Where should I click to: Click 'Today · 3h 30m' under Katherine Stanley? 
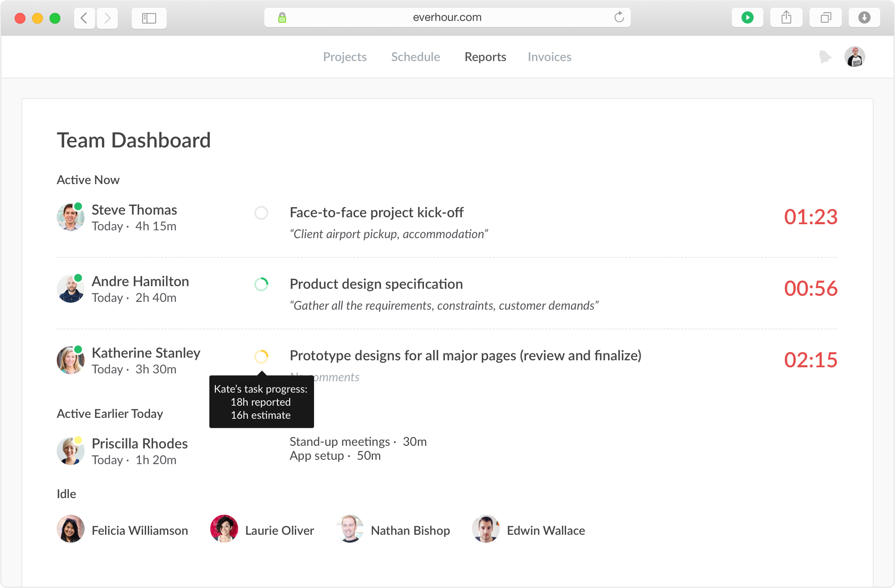(134, 369)
